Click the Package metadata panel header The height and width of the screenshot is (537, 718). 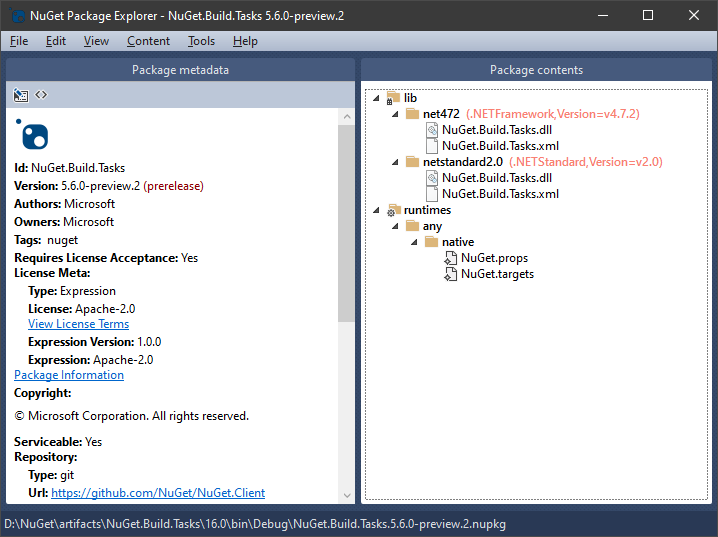click(180, 70)
